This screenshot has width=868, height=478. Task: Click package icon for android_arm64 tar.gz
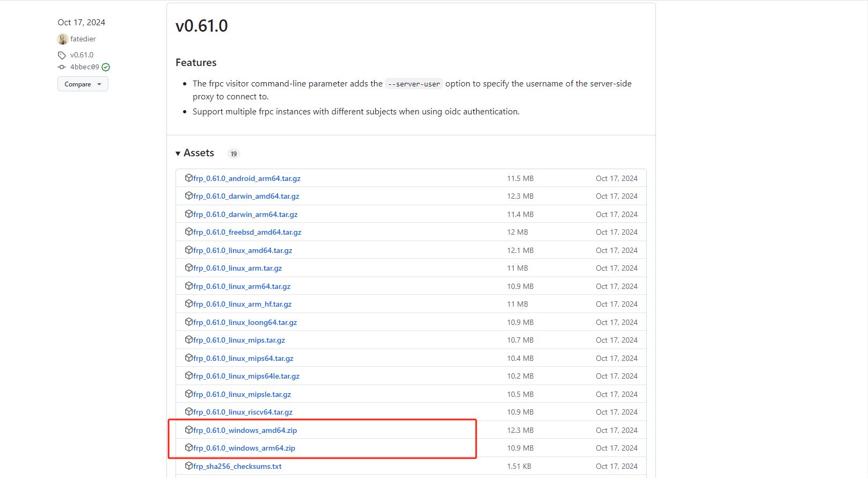click(x=189, y=178)
